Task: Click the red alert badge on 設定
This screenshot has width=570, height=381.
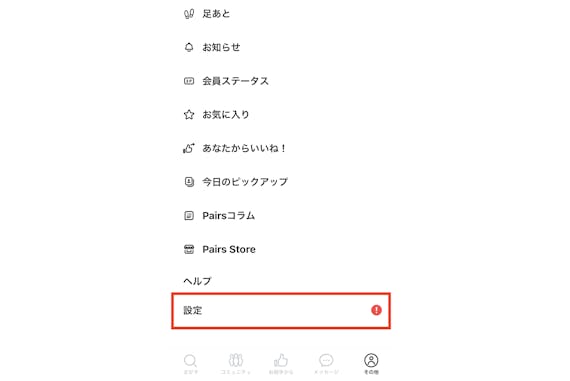Action: point(376,310)
